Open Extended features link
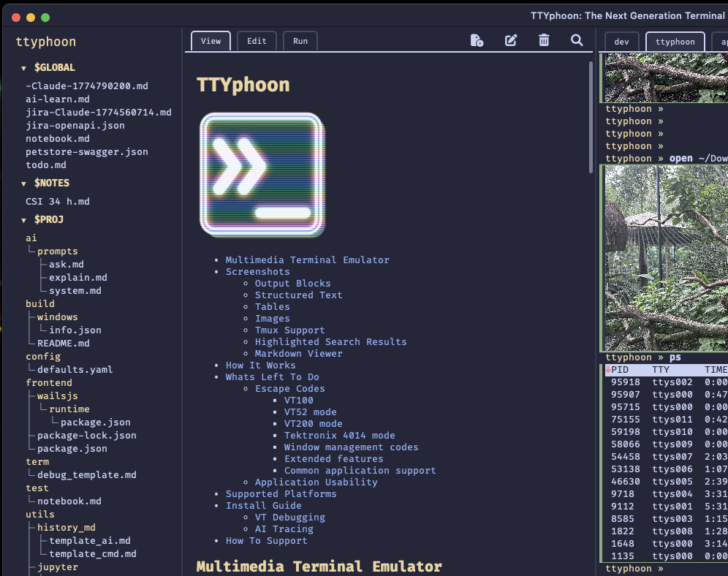 [x=334, y=458]
